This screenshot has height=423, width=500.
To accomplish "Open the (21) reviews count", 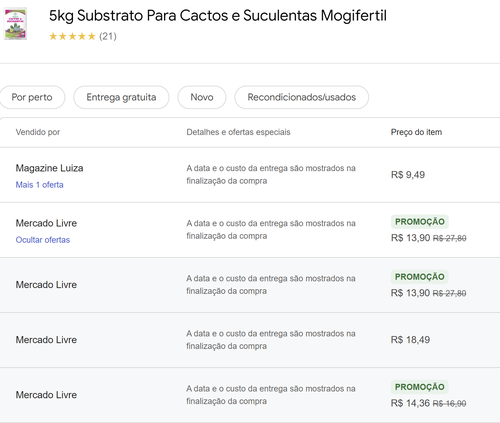I will coord(108,36).
